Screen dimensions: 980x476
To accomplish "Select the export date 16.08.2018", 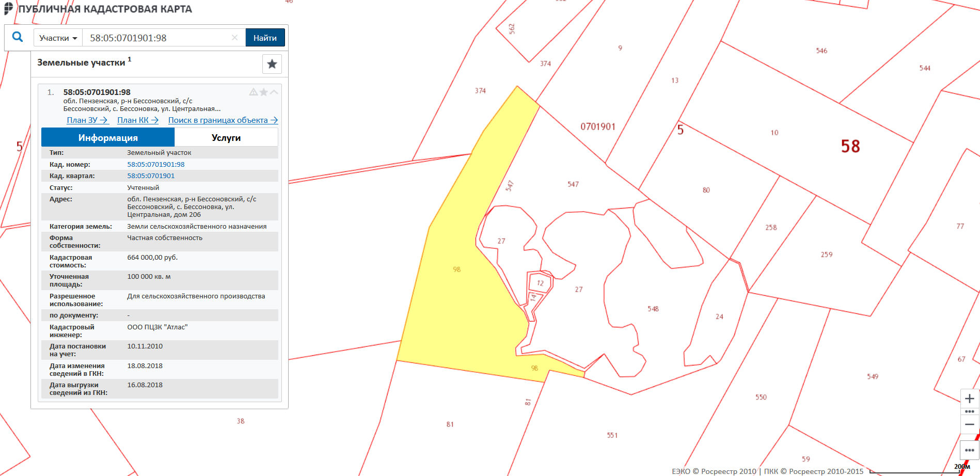I will tap(145, 385).
